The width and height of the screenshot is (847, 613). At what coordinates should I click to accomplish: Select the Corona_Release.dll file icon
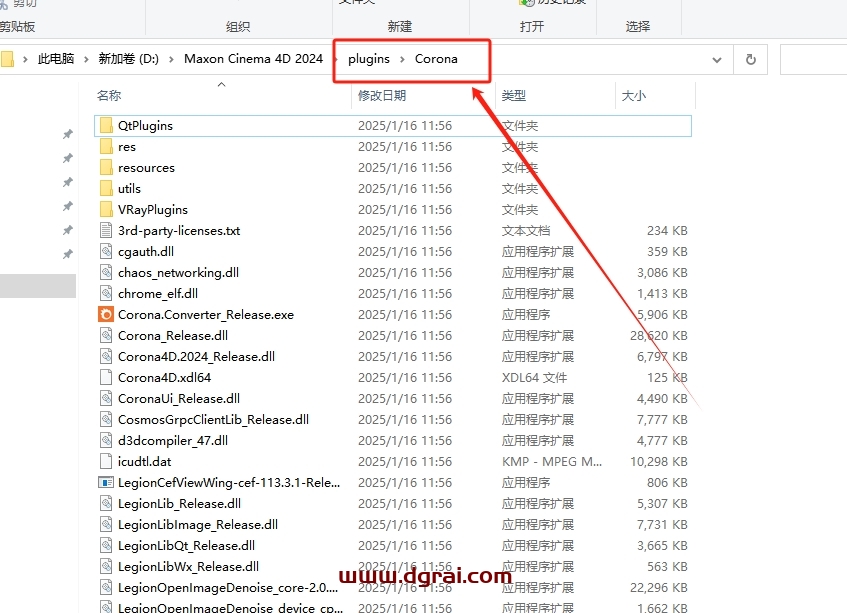click(x=106, y=335)
